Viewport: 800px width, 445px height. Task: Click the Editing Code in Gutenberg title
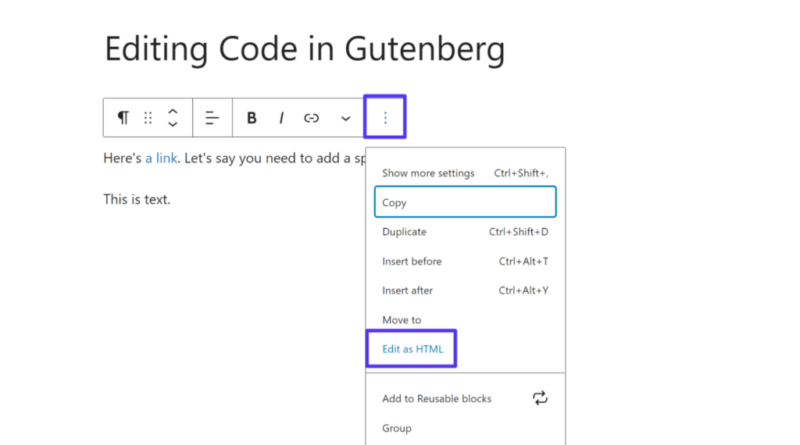tap(304, 49)
